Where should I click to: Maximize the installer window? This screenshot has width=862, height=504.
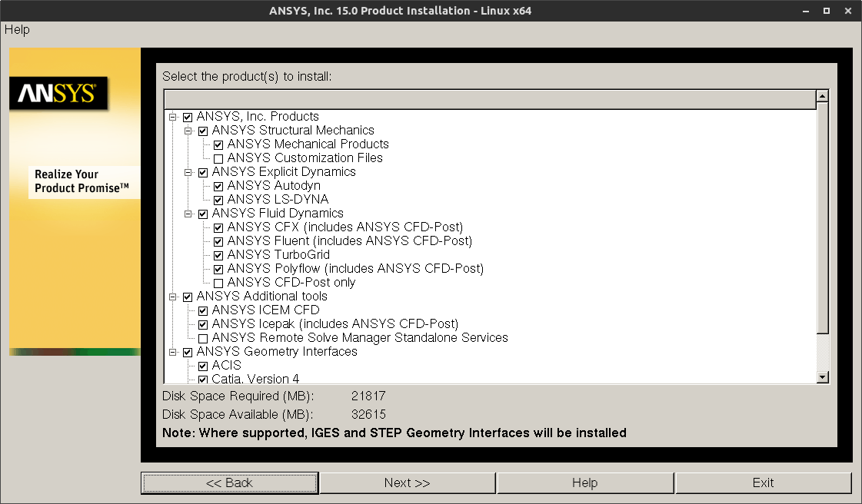(827, 11)
